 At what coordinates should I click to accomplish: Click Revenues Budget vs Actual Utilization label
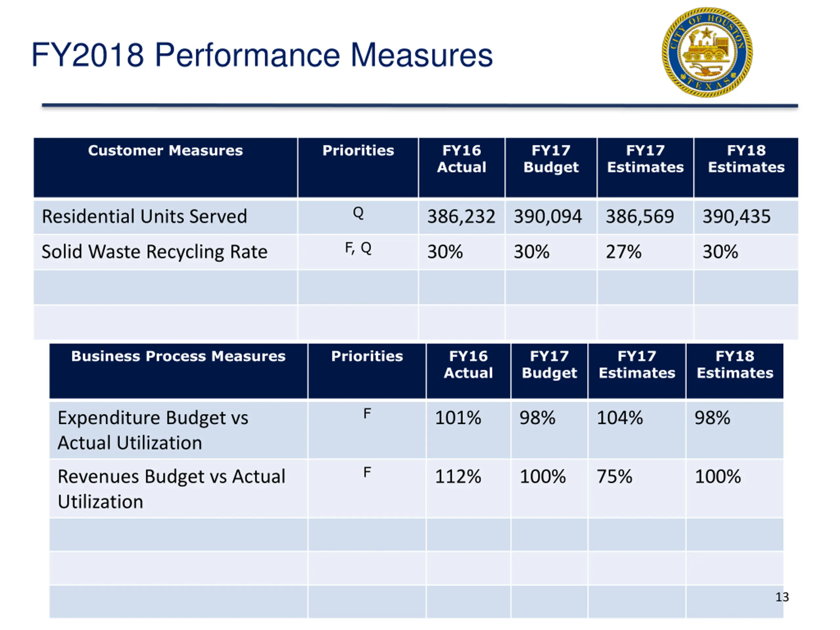pyautogui.click(x=171, y=489)
